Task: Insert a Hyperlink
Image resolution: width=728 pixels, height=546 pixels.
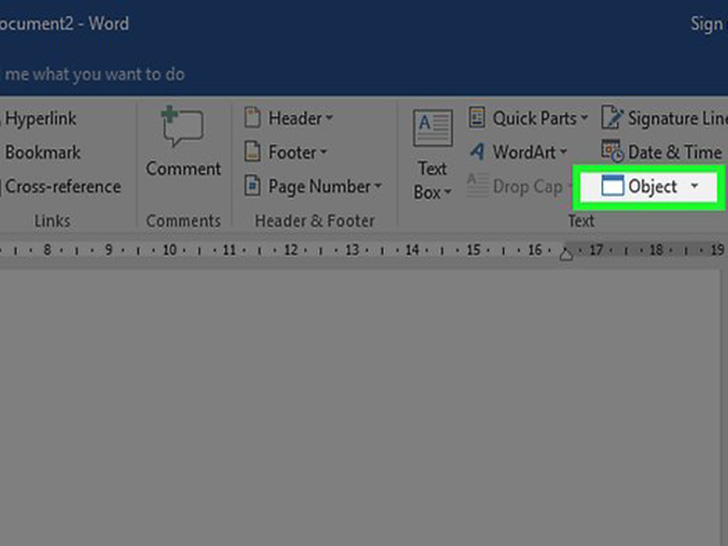Action: click(41, 119)
